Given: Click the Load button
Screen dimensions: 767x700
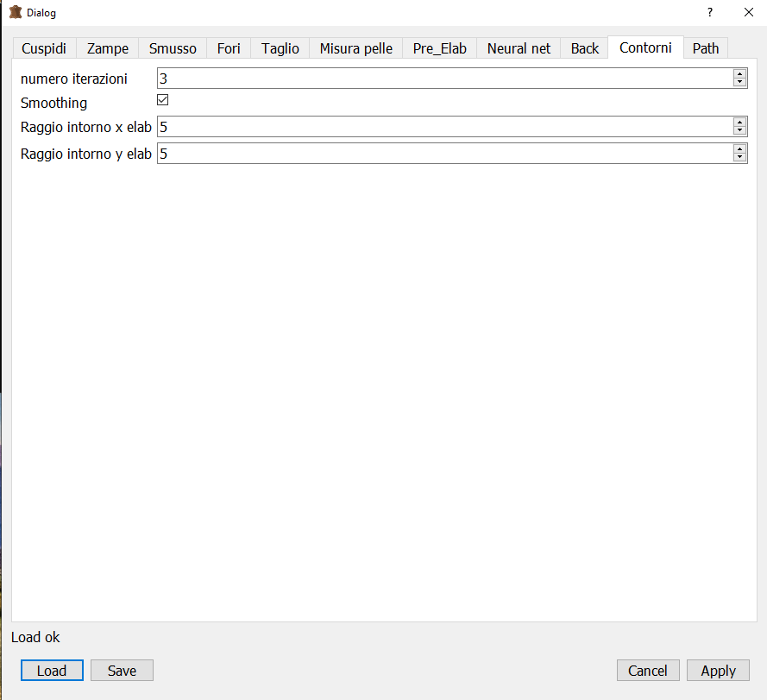Looking at the screenshot, I should tap(52, 671).
